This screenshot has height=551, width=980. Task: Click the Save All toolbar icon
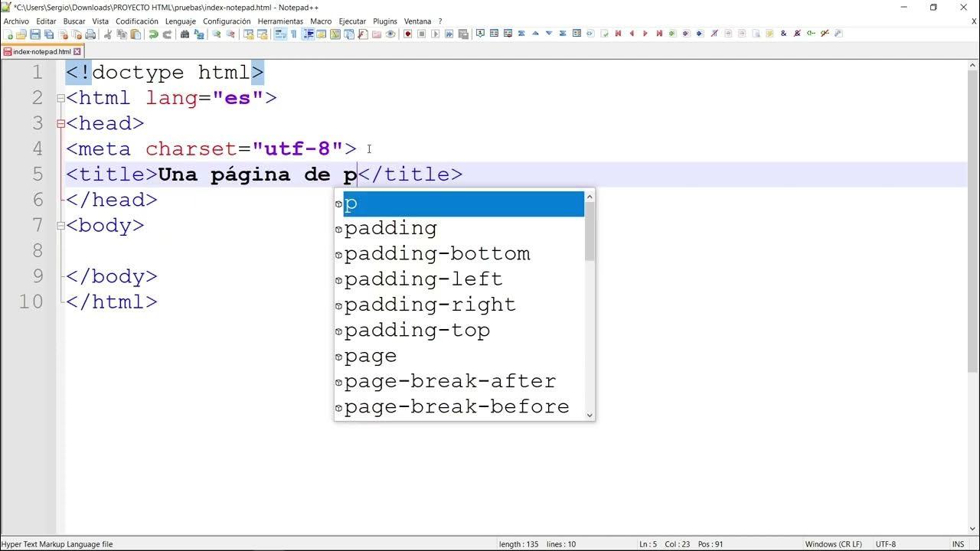pos(49,34)
